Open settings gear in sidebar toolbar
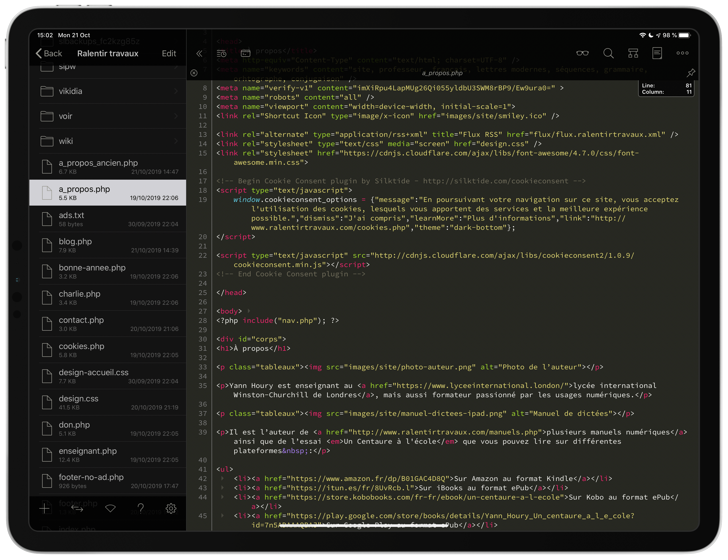This screenshot has height=560, width=728. click(x=171, y=508)
